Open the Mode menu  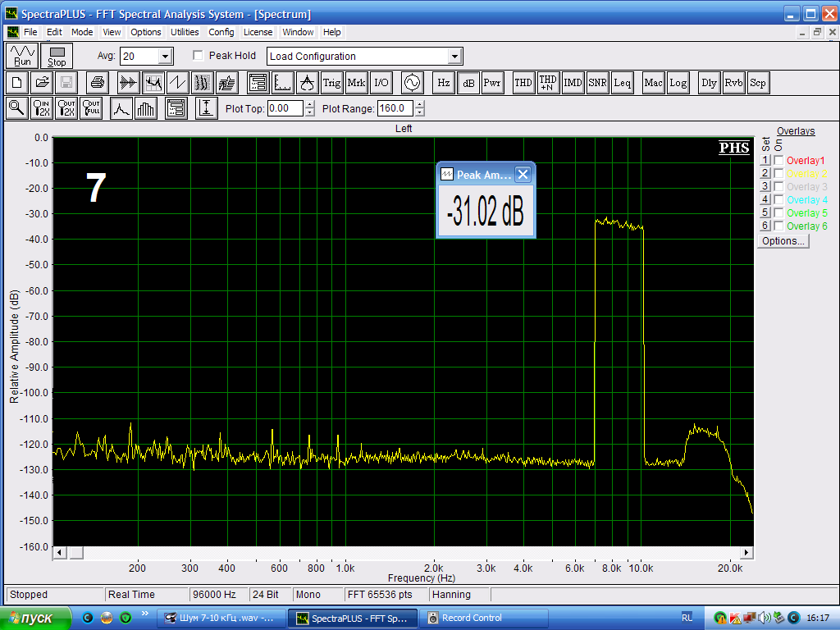coord(82,32)
